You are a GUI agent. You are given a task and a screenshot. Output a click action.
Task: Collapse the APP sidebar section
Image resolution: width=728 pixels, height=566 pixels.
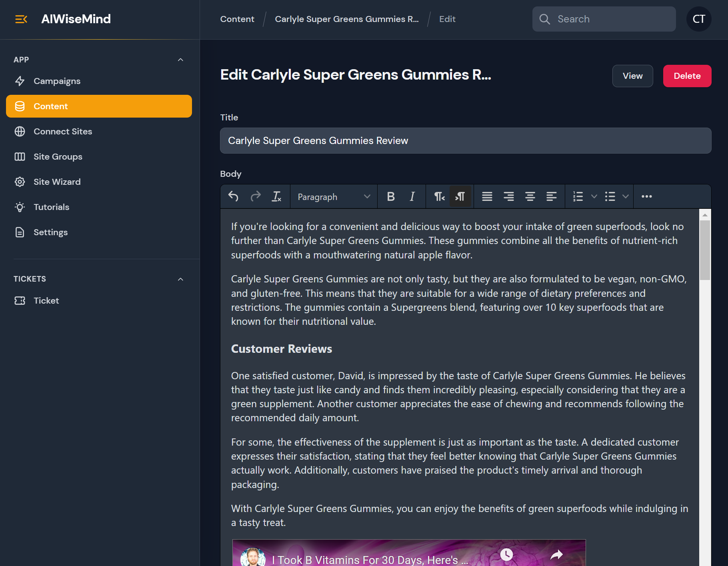click(180, 60)
